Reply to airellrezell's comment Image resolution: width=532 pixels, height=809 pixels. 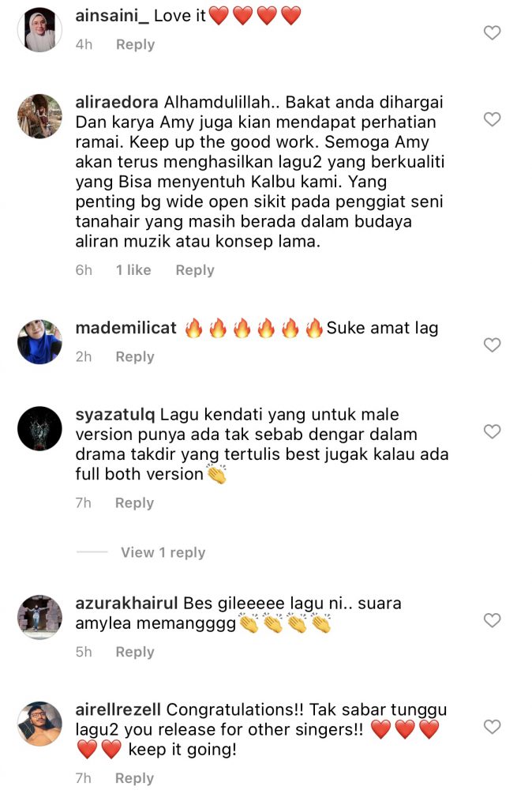coord(134,778)
